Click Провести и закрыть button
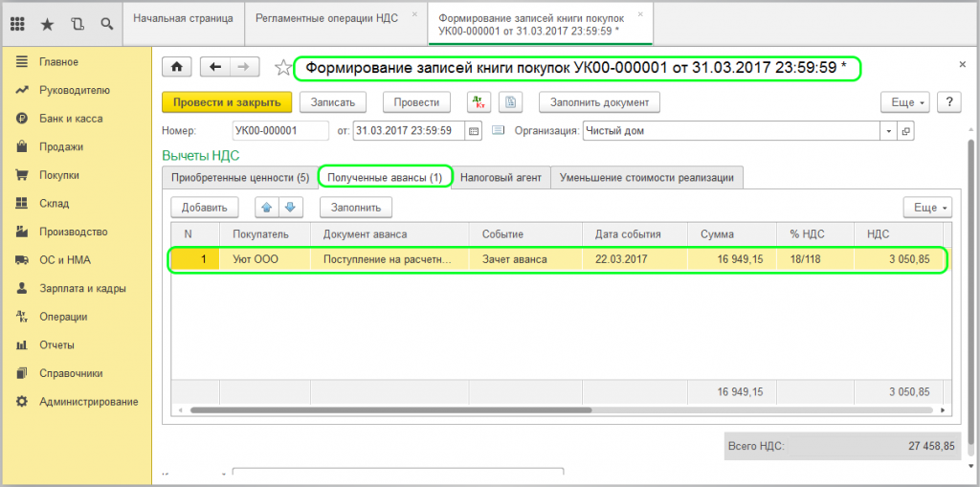Viewport: 980px width, 487px height. coord(226,102)
